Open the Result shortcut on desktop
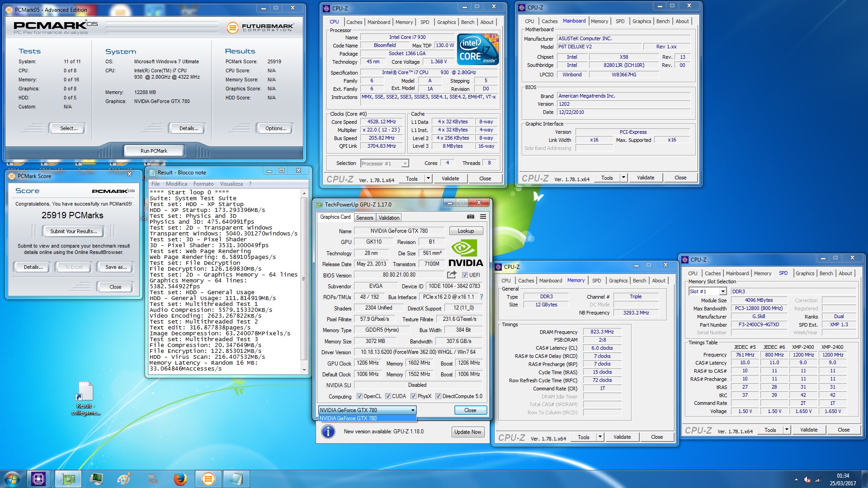The height and width of the screenshot is (488, 868). click(x=85, y=398)
